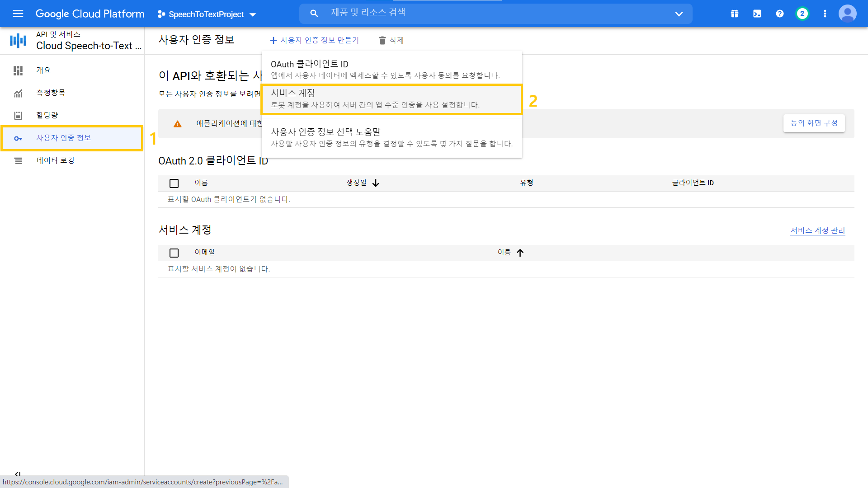Viewport: 868px width, 488px height.
Task: Expand the SpeechToTextProject project selector
Action: [x=207, y=14]
